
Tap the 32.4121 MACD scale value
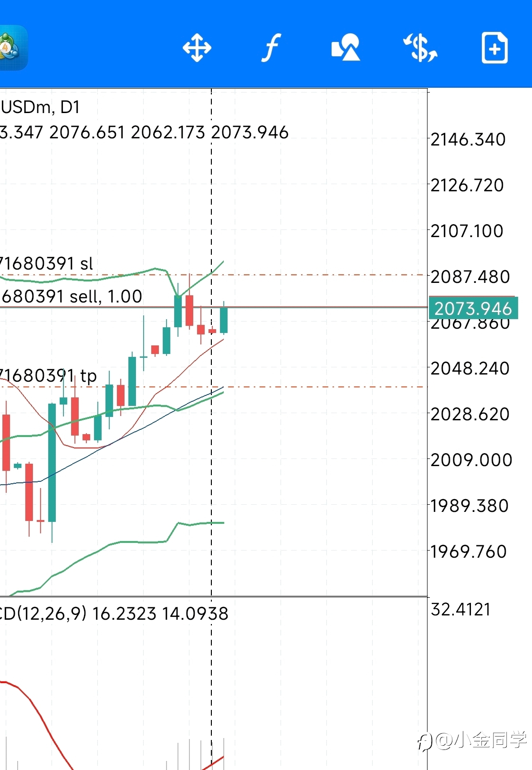coord(460,609)
